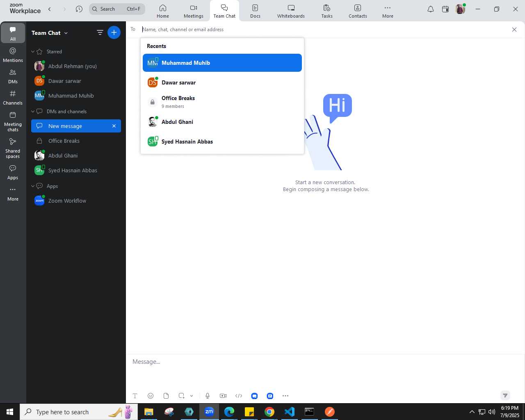Open the profile avatar menu
This screenshot has width=525, height=420.
click(460, 9)
